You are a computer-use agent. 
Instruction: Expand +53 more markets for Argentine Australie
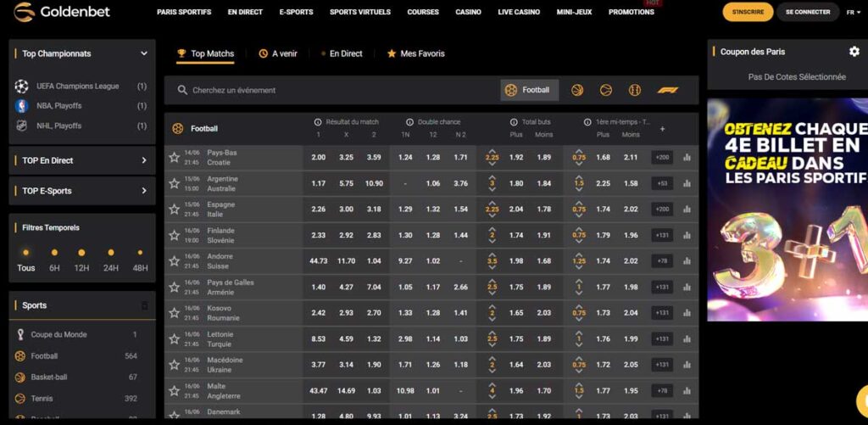[662, 183]
